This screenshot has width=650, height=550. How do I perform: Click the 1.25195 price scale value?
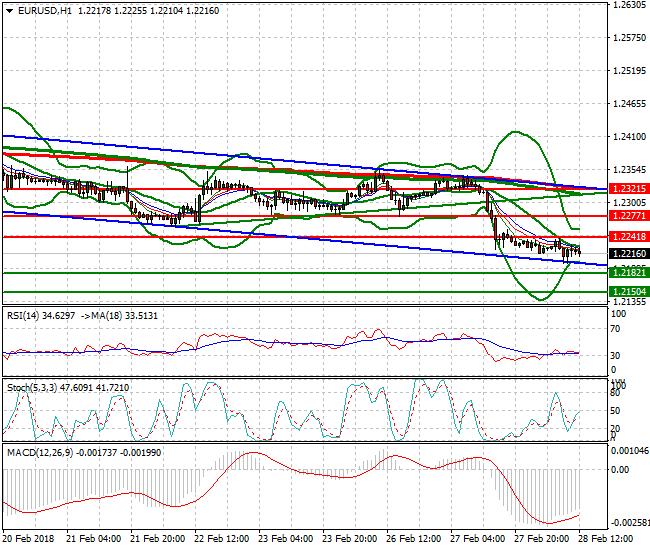coord(629,71)
